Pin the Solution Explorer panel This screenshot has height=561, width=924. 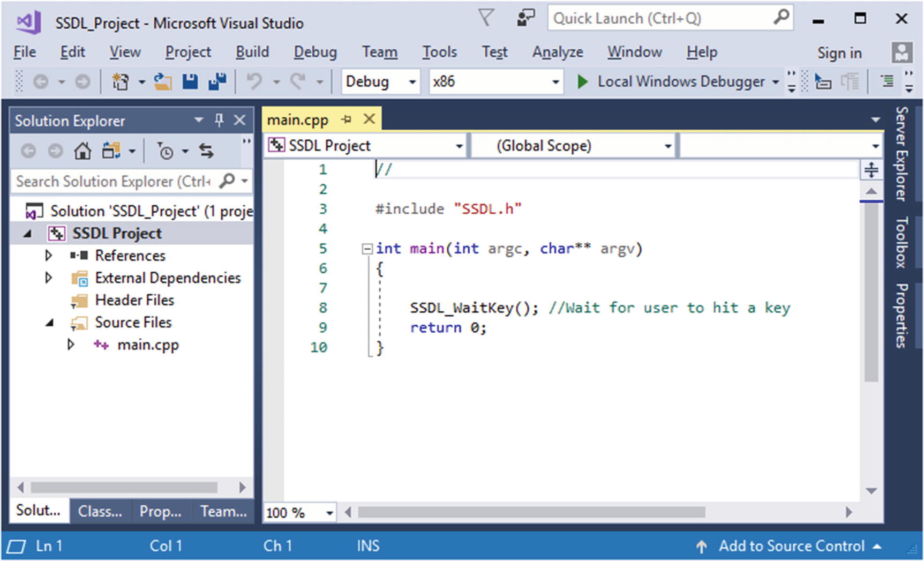219,120
